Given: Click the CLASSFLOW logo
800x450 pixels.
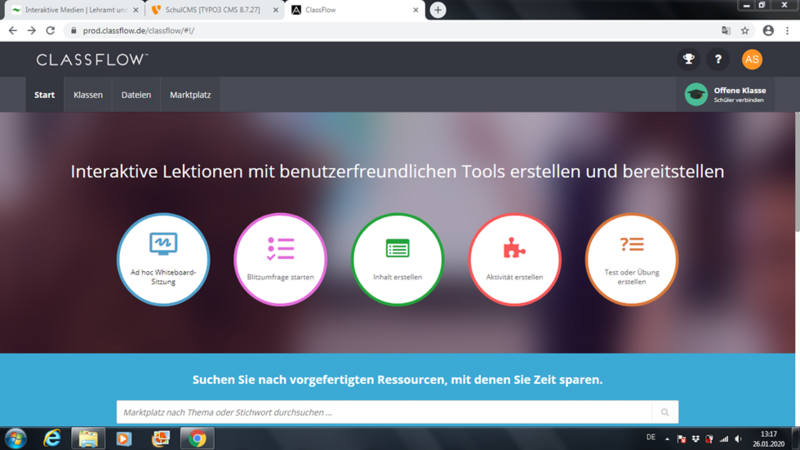Looking at the screenshot, I should (92, 60).
